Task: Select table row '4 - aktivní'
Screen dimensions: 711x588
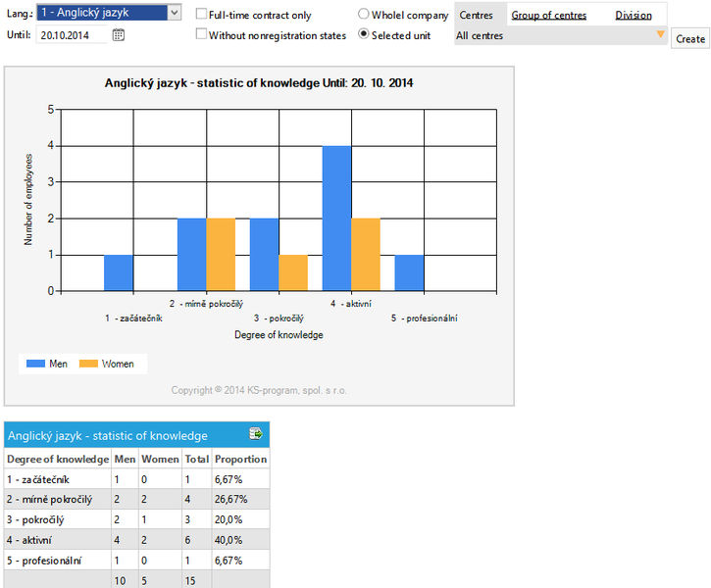Action: coord(137,540)
